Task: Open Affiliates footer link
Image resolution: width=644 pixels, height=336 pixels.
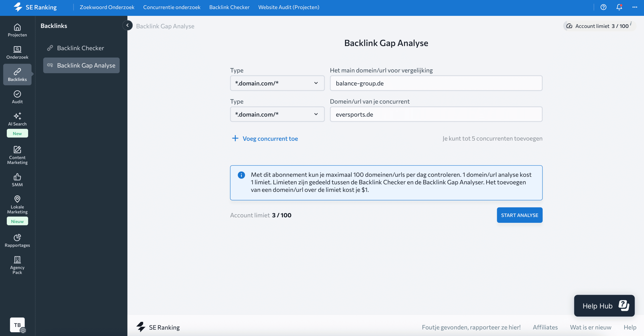Action: click(545, 327)
